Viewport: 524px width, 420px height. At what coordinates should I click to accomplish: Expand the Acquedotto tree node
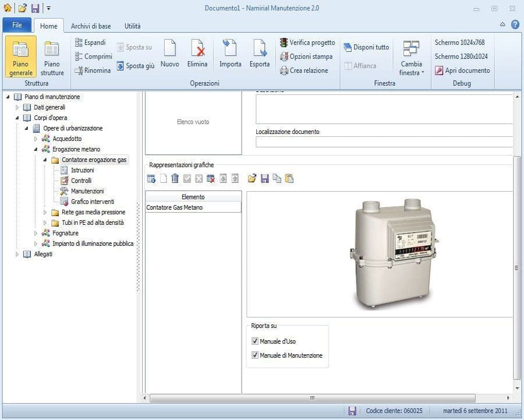pos(36,139)
